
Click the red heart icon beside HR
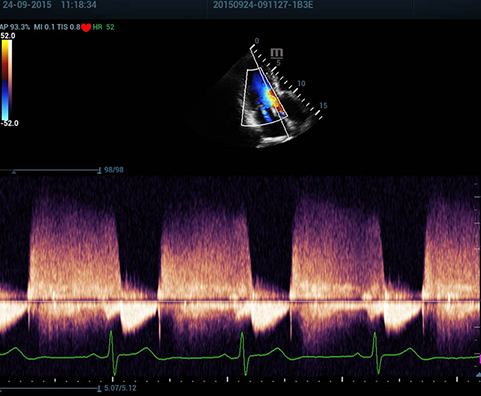click(x=86, y=28)
